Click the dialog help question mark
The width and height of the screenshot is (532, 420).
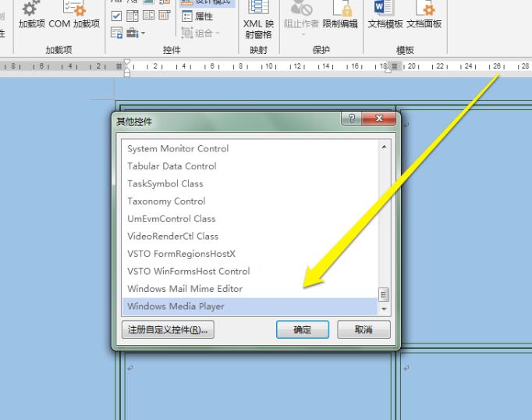pos(352,119)
